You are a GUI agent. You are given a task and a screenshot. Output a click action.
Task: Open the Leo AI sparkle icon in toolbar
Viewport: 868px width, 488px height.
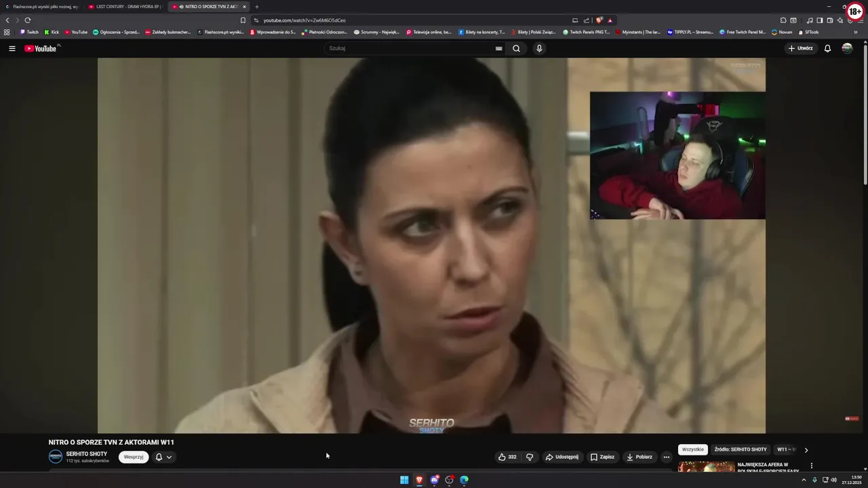[x=840, y=20]
